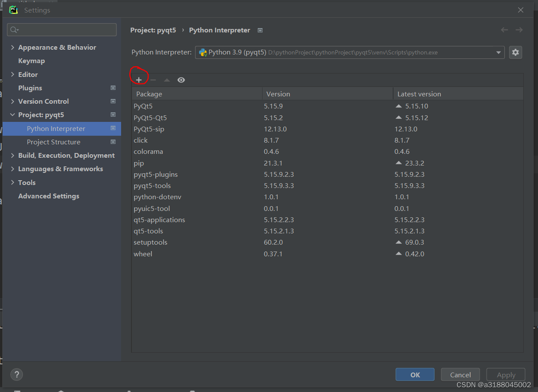This screenshot has width=538, height=392.
Task: Click the OK button
Action: 415,375
